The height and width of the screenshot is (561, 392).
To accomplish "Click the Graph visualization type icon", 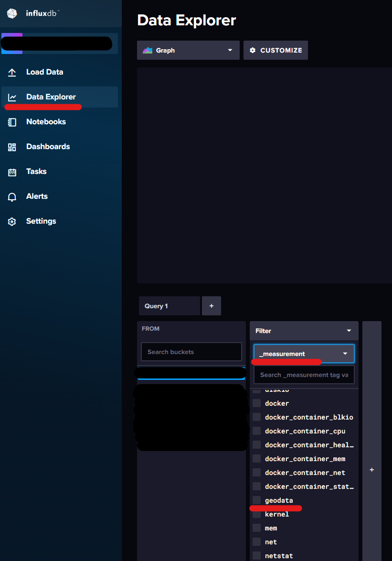I will tap(148, 51).
